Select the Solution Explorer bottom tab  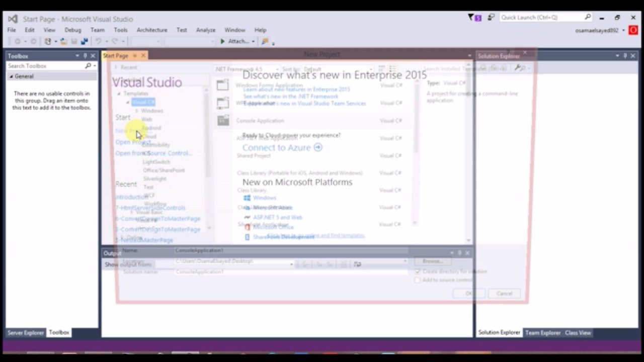(499, 332)
